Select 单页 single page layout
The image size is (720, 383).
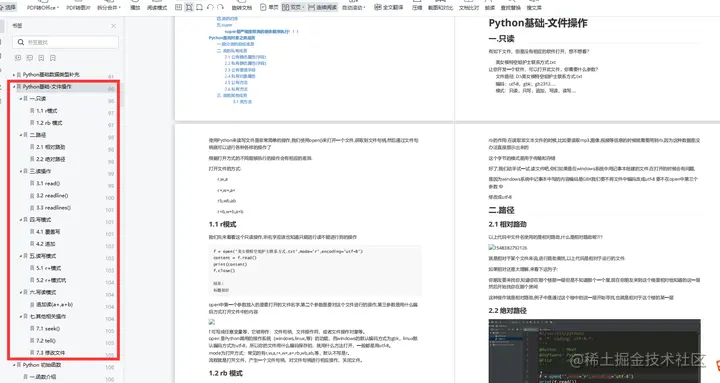[269, 7]
